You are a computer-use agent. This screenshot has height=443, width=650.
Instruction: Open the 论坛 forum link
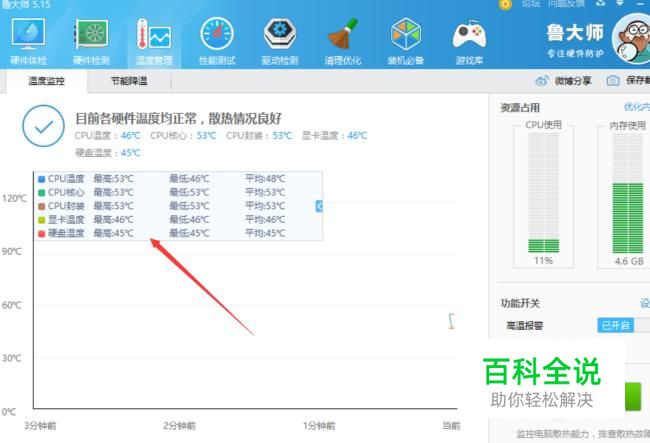coord(531,4)
